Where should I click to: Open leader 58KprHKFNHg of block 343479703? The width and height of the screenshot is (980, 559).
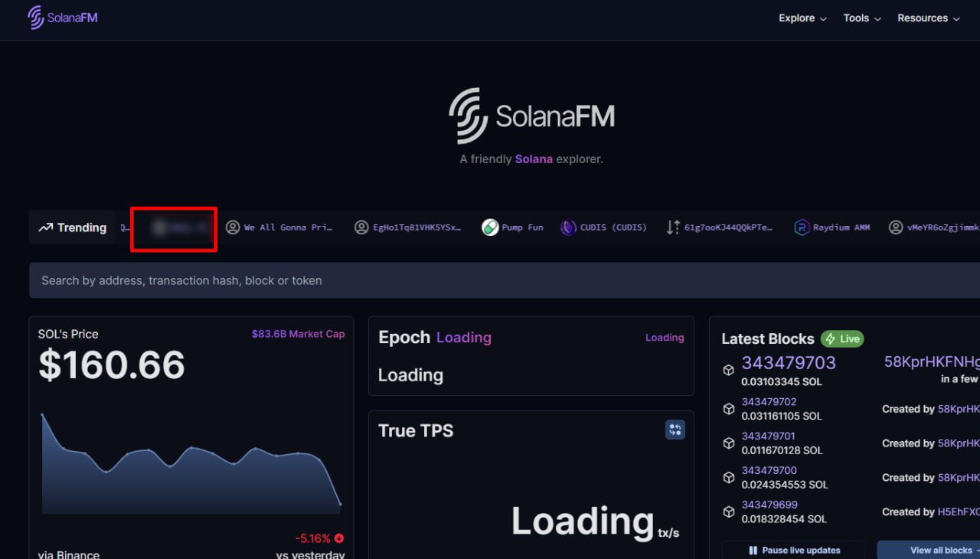point(932,362)
